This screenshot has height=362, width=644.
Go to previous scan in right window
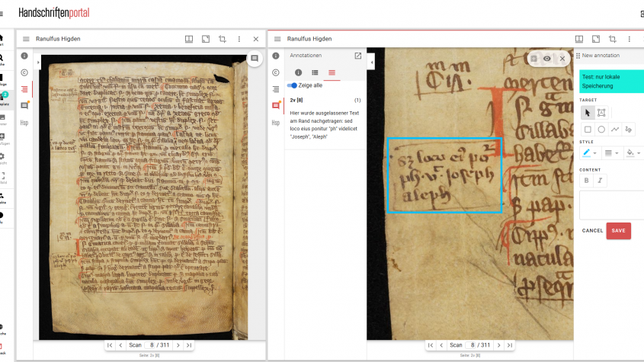[441, 345]
